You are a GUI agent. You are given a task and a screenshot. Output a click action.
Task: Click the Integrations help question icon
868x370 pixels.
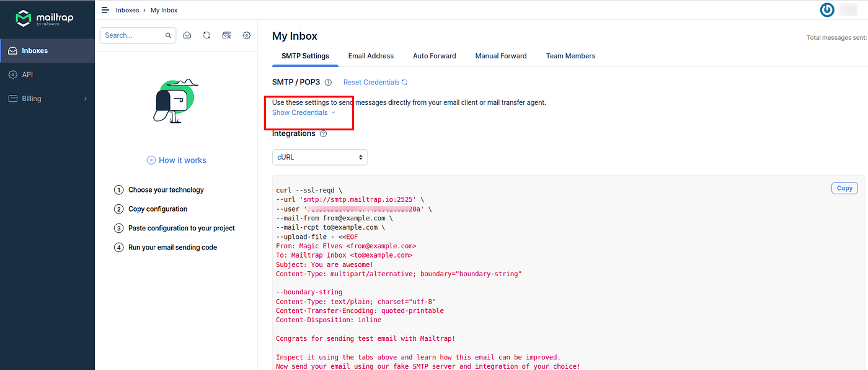click(x=323, y=133)
